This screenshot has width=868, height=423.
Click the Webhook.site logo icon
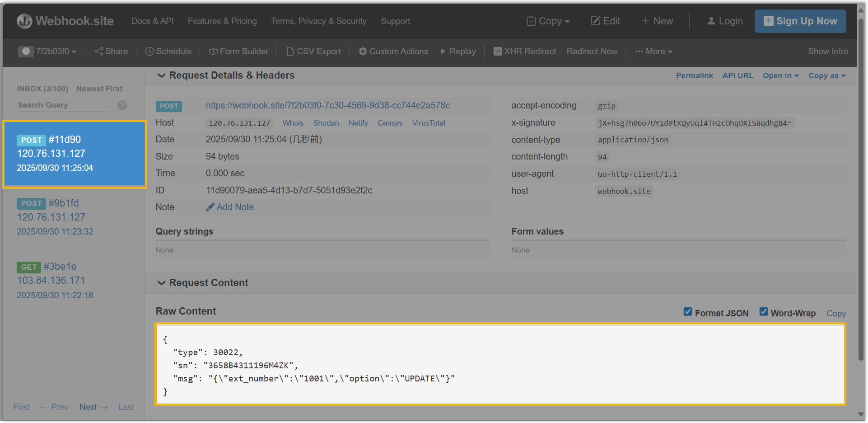24,21
